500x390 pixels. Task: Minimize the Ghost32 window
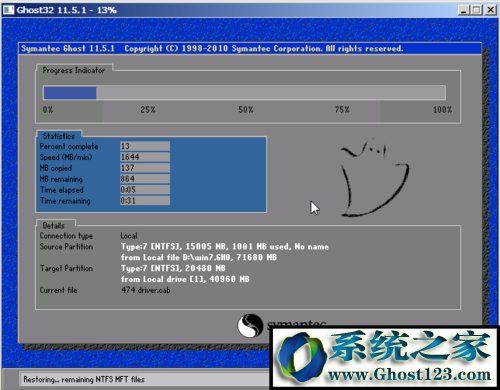point(463,10)
